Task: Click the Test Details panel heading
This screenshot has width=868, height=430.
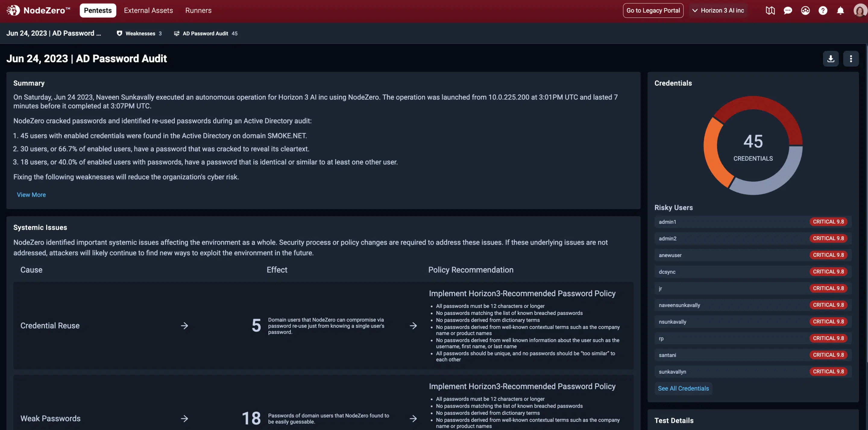Action: pyautogui.click(x=674, y=420)
